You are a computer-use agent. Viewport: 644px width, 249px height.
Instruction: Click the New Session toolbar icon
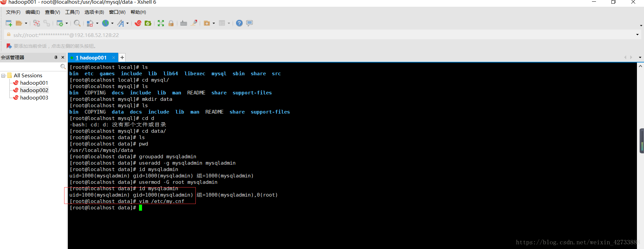point(9,23)
